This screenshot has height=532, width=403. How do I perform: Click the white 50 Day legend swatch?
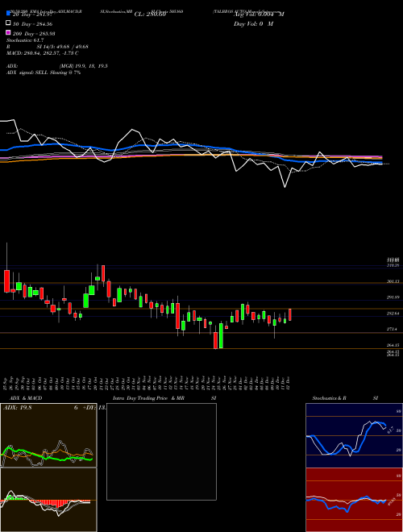[9, 23]
